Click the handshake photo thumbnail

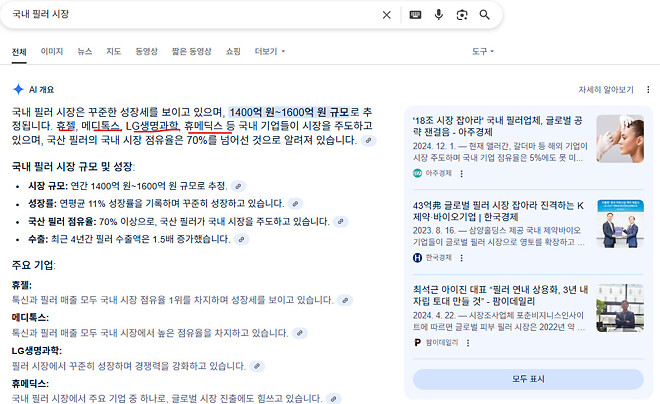click(x=620, y=223)
